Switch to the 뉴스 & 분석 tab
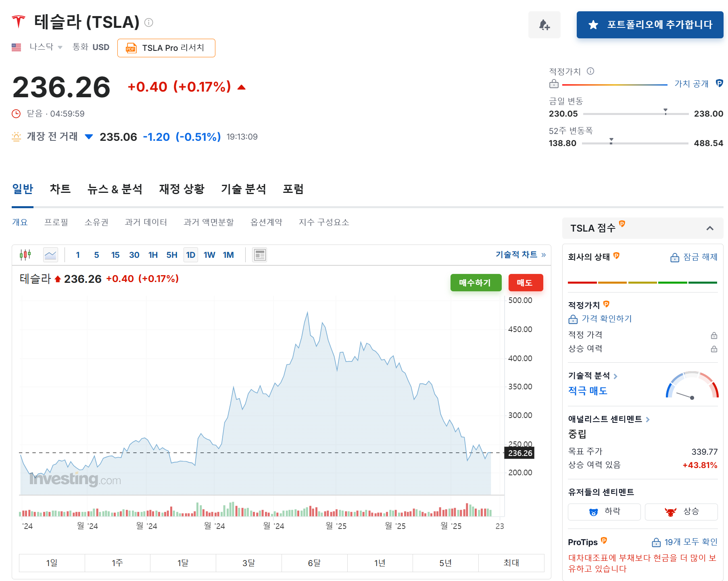This screenshot has height=581, width=728. [x=115, y=189]
